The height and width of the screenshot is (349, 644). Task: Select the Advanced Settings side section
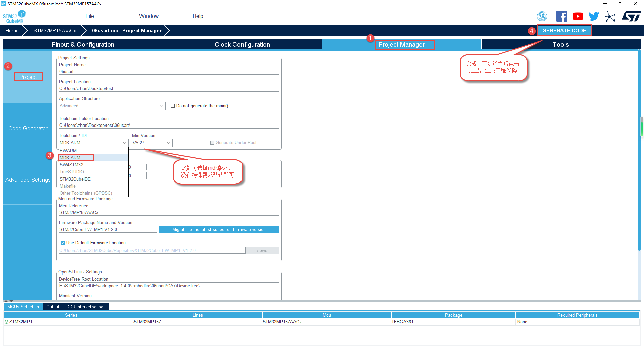28,180
